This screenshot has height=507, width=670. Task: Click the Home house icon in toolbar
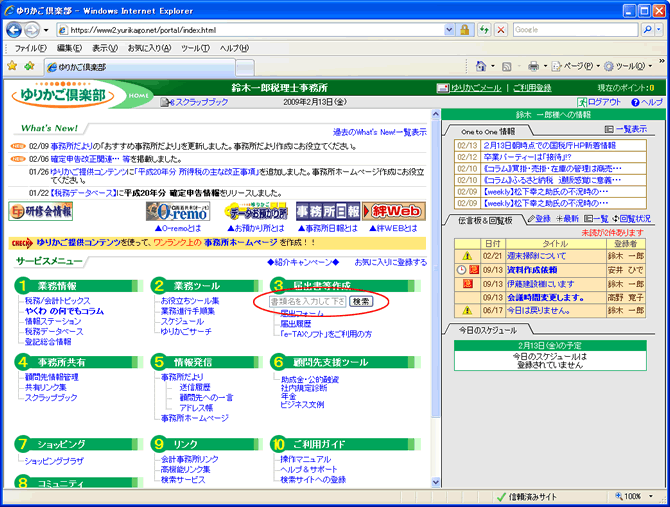point(481,66)
